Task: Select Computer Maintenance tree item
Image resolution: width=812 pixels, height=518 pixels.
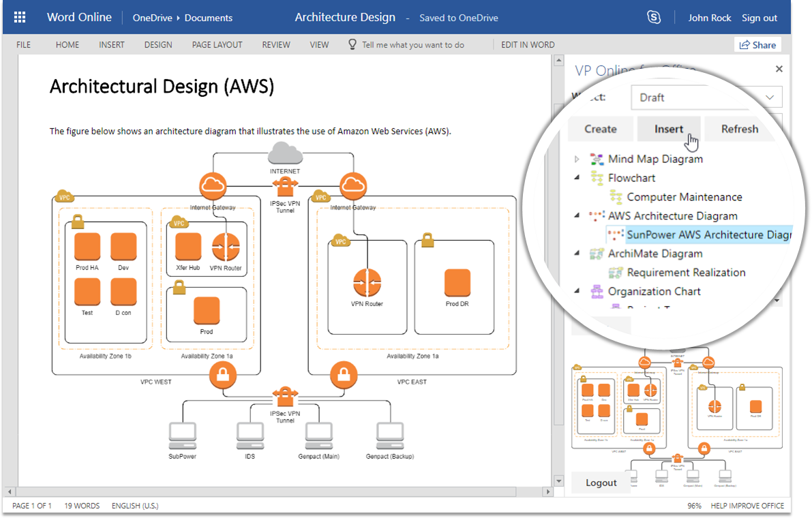Action: tap(684, 197)
